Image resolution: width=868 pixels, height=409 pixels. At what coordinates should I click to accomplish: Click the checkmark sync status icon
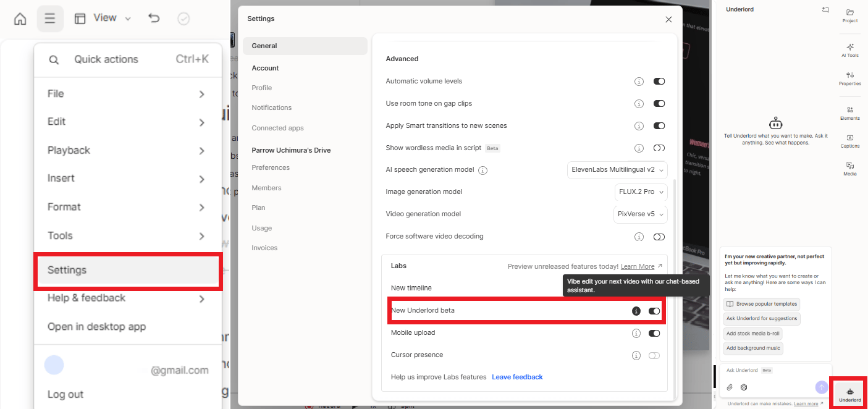point(183,19)
